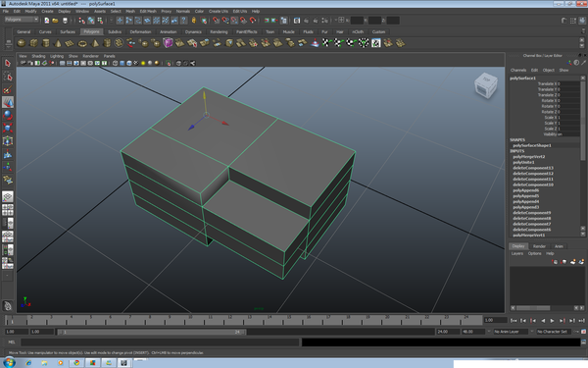The height and width of the screenshot is (368, 588).
Task: Expand the input field mode dropdown arrow
Action: [x=336, y=21]
